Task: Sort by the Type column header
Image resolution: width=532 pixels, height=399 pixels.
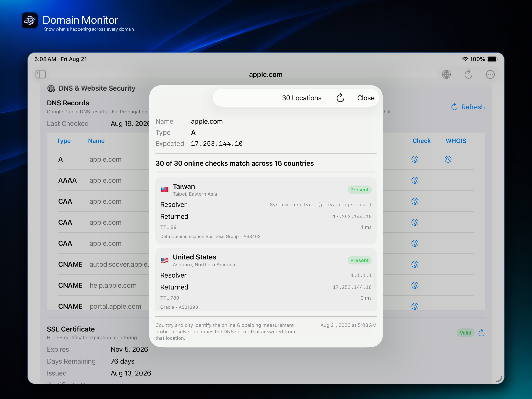Action: pyautogui.click(x=63, y=141)
